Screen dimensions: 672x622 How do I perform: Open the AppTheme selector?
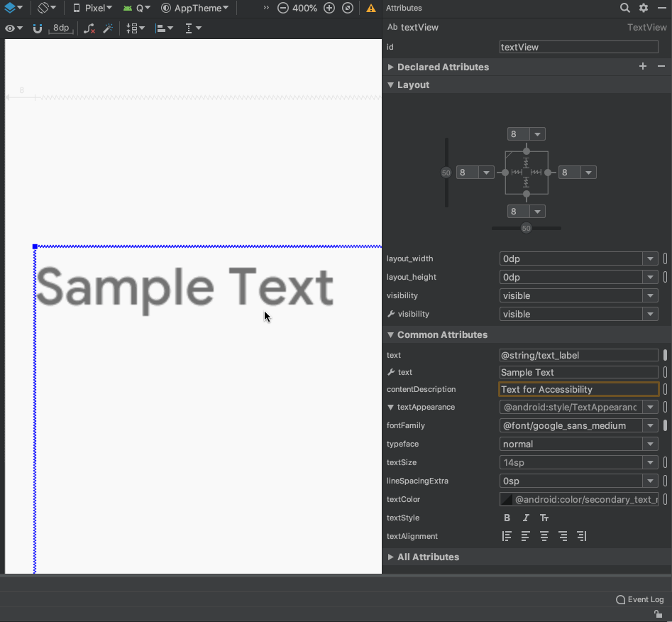pyautogui.click(x=194, y=8)
